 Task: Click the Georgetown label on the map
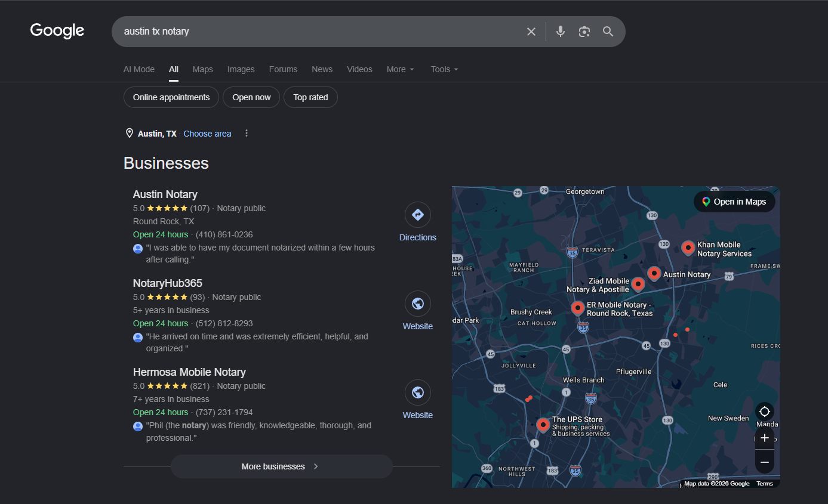(585, 191)
